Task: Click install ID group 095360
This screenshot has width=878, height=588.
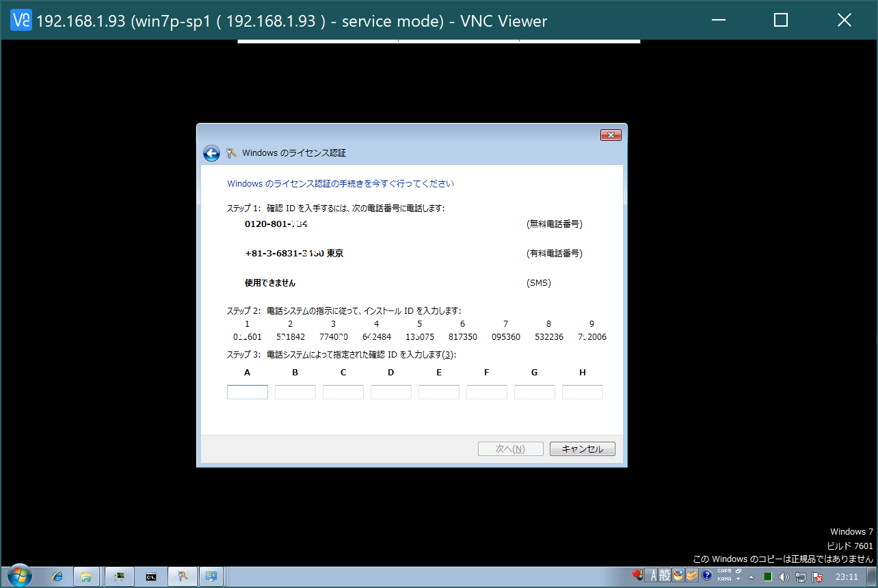Action: [506, 336]
